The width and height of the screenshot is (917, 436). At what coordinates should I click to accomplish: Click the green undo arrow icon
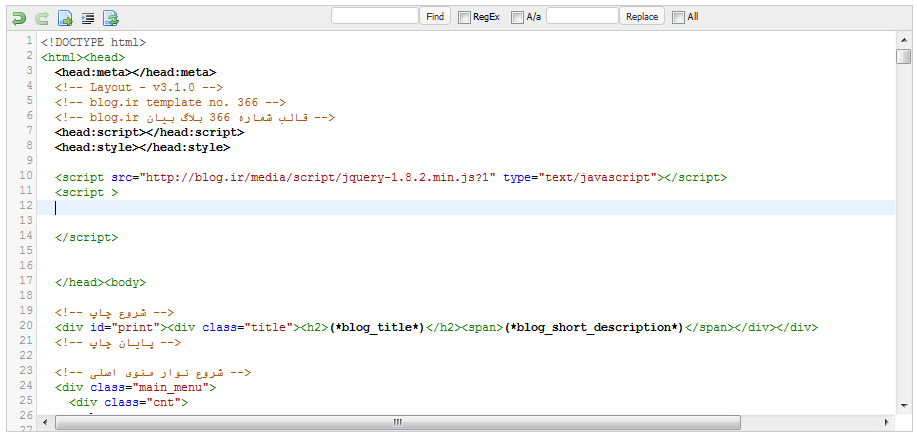[x=19, y=17]
